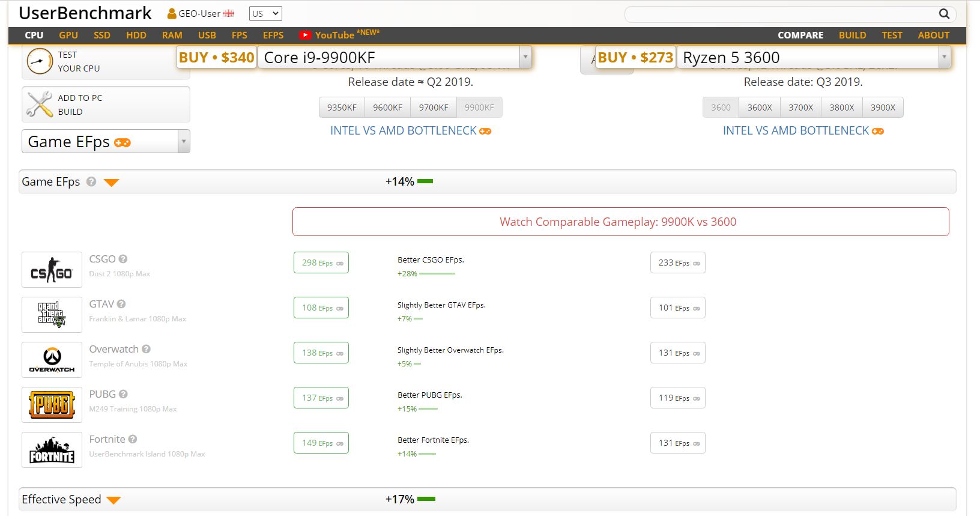980x516 pixels.
Task: Open the BUILD menu item
Action: coord(852,35)
